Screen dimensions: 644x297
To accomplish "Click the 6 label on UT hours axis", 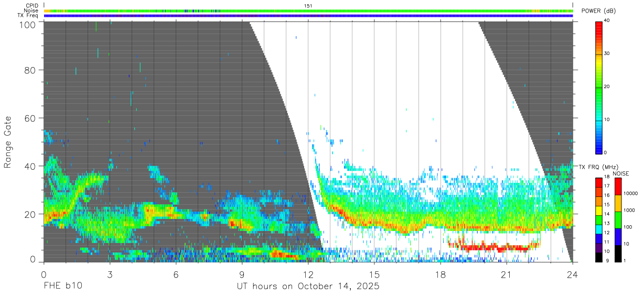I will point(176,274).
